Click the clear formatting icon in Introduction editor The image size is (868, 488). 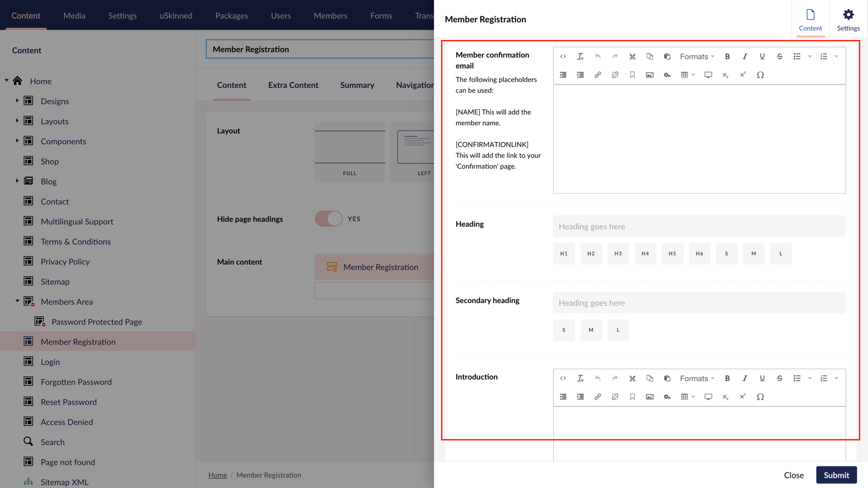(x=580, y=378)
